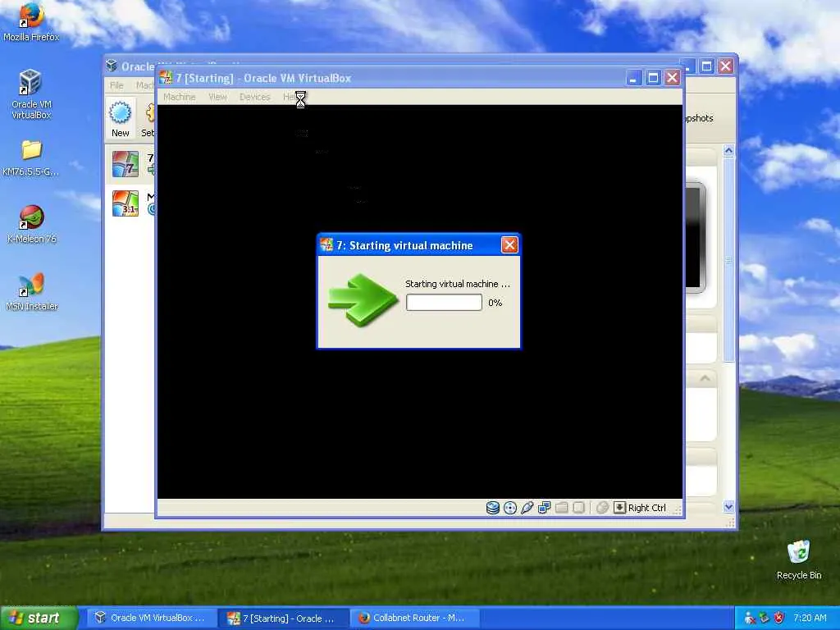Open File menu in VirtualBox Manager
This screenshot has height=630, width=840.
click(x=116, y=85)
